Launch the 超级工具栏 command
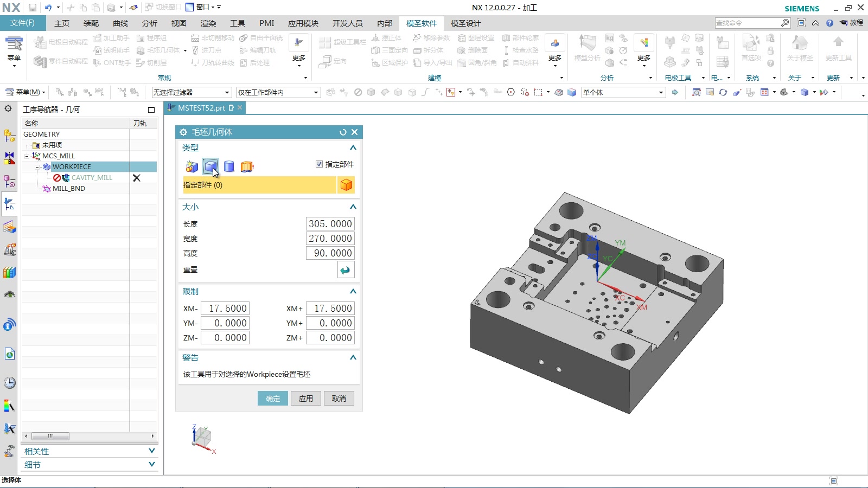The width and height of the screenshot is (868, 488). point(342,42)
